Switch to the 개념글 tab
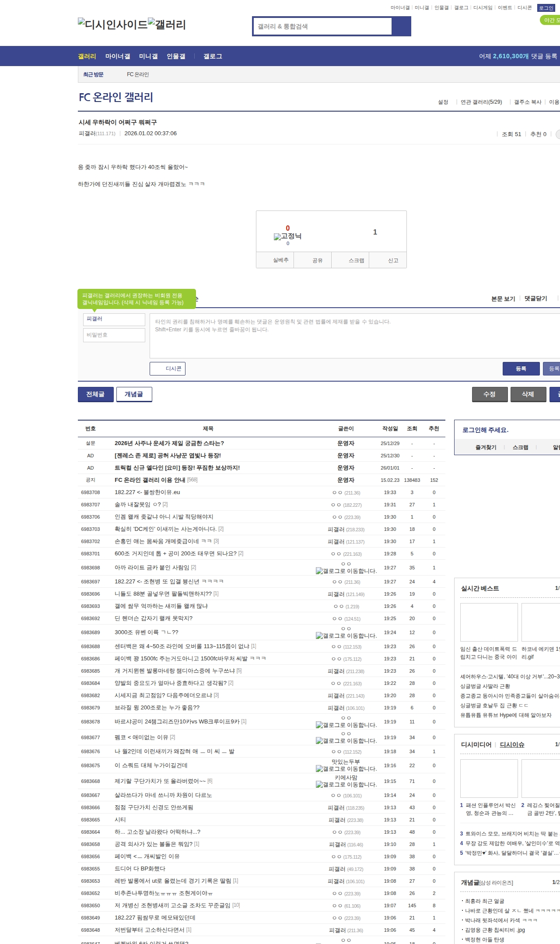Viewport: 560px width, 944px height. 134,394
